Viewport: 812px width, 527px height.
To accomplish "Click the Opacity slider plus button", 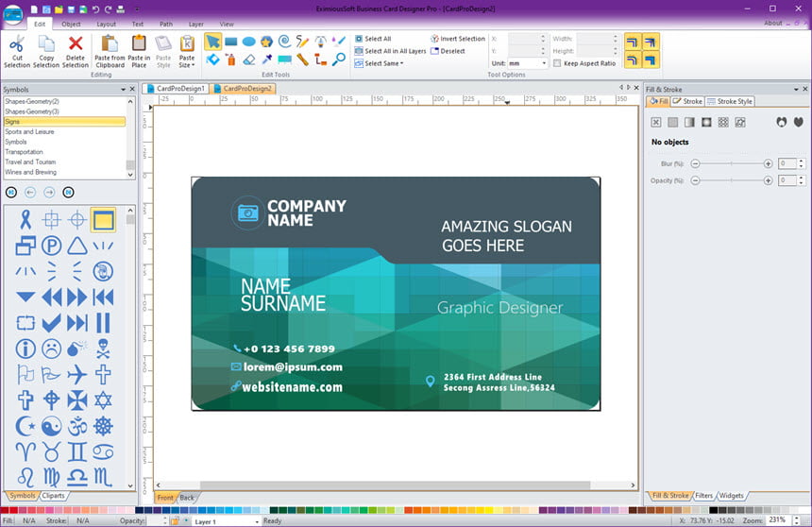I will (x=768, y=180).
